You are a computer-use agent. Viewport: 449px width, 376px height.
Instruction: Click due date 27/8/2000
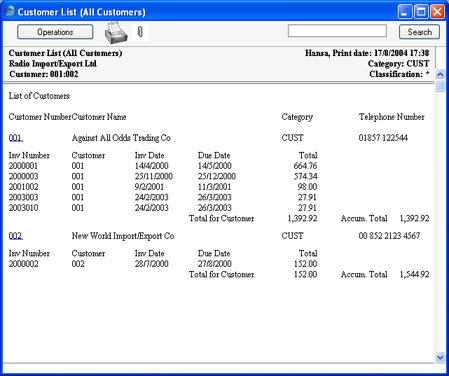coord(215,264)
